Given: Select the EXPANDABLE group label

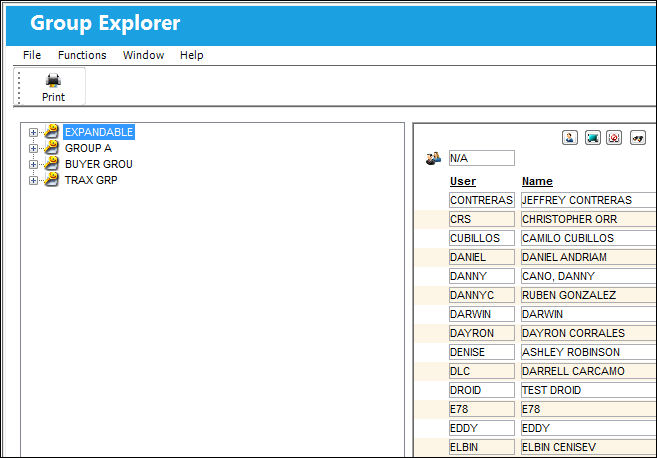Looking at the screenshot, I should click(x=99, y=132).
